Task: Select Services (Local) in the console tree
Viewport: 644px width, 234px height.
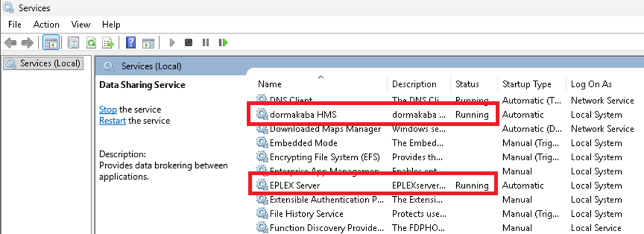Action: click(50, 64)
